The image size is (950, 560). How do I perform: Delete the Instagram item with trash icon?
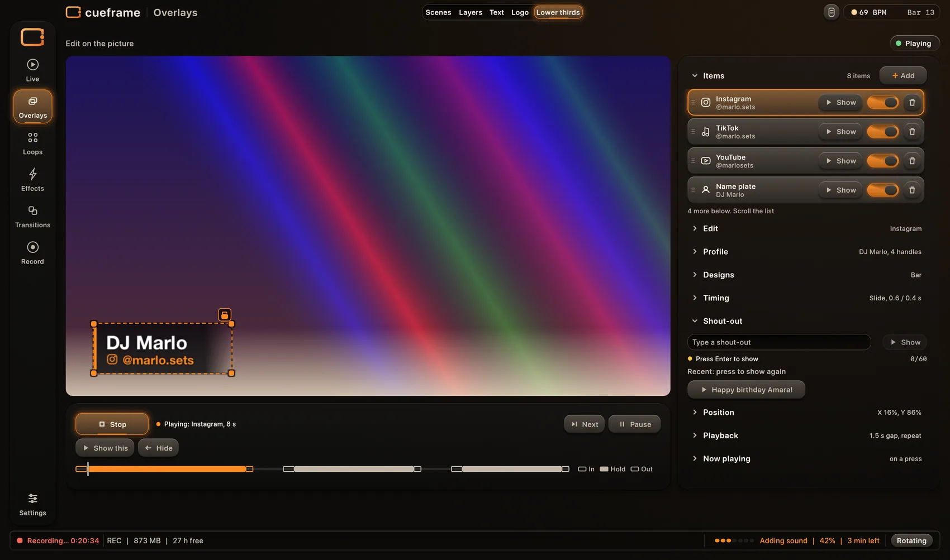[x=912, y=103]
